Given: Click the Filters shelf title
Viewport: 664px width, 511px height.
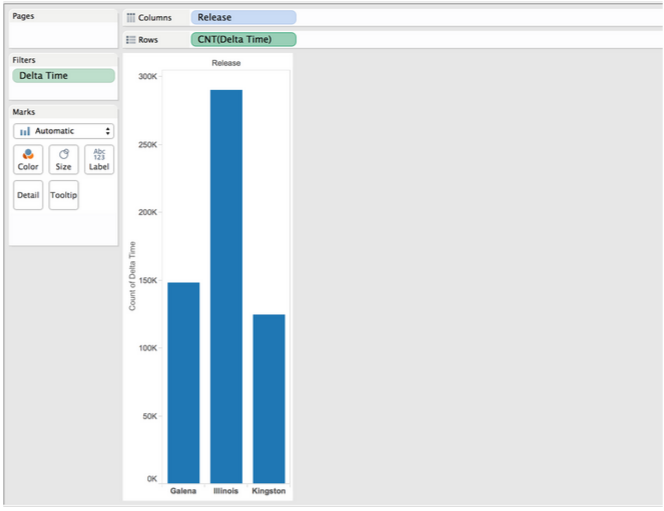Looking at the screenshot, I should pyautogui.click(x=24, y=60).
